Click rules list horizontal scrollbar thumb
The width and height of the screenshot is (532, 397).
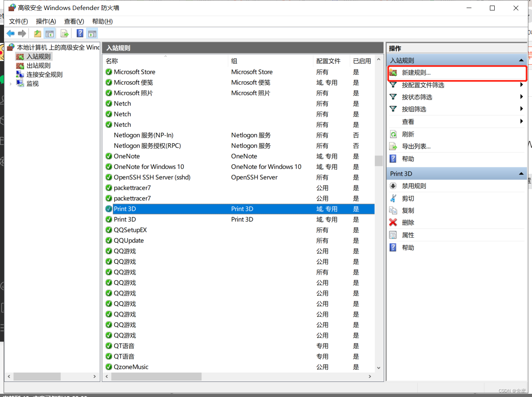pos(156,377)
